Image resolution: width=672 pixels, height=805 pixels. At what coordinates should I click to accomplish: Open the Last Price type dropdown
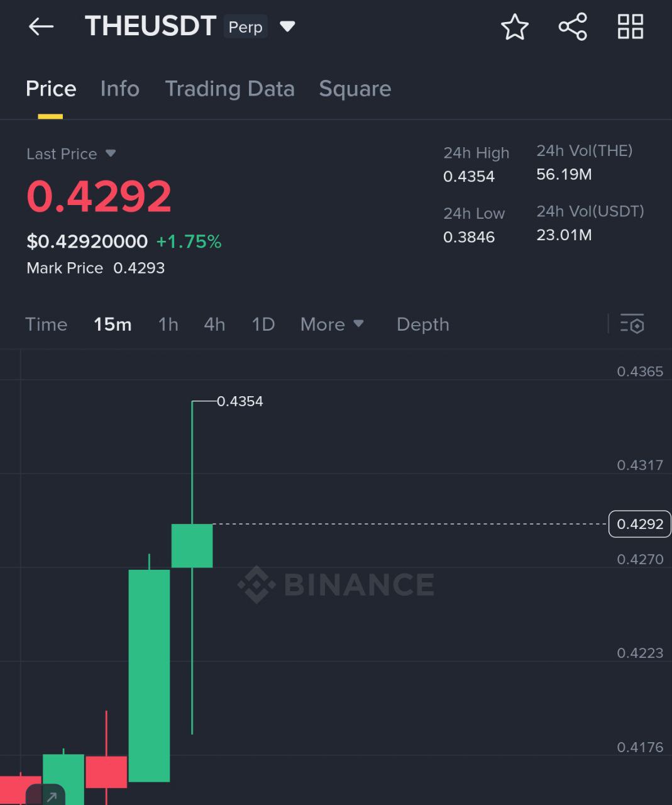111,153
